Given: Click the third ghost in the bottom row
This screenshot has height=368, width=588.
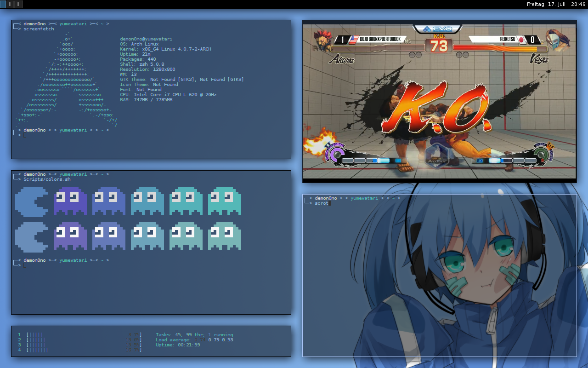Looking at the screenshot, I should click(x=147, y=236).
